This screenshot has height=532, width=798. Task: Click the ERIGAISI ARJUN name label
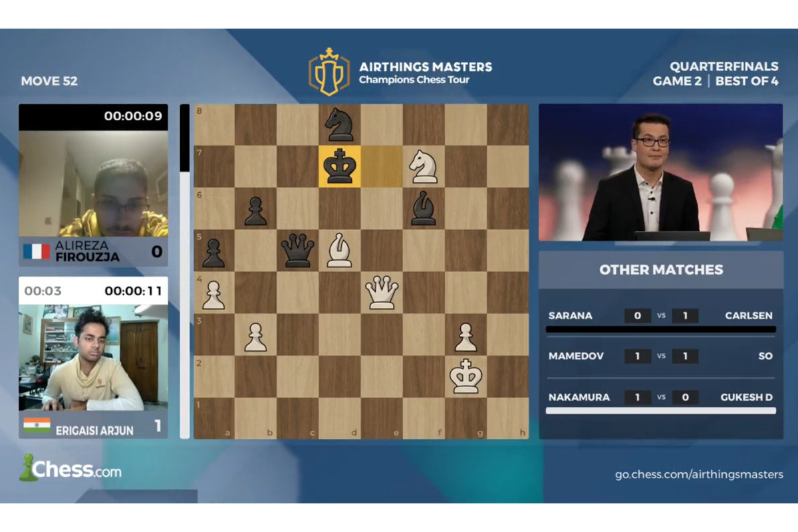pos(94,430)
